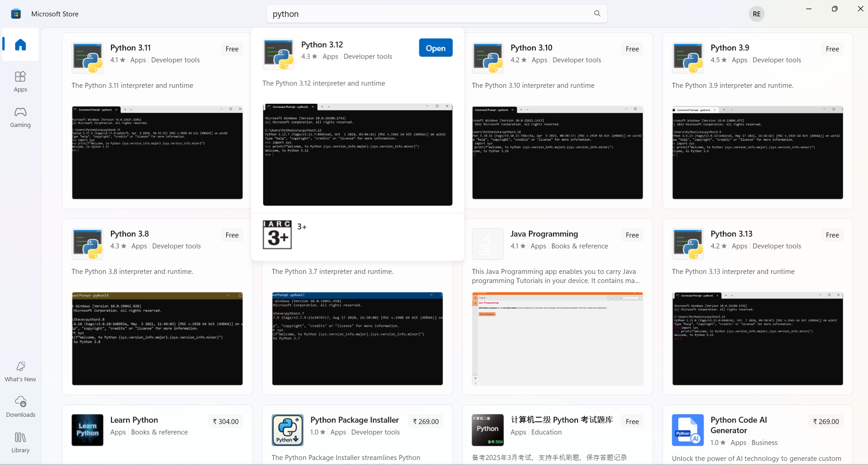Screen dimensions: 868x465
Task: Open the Gaming section
Action: (20, 117)
